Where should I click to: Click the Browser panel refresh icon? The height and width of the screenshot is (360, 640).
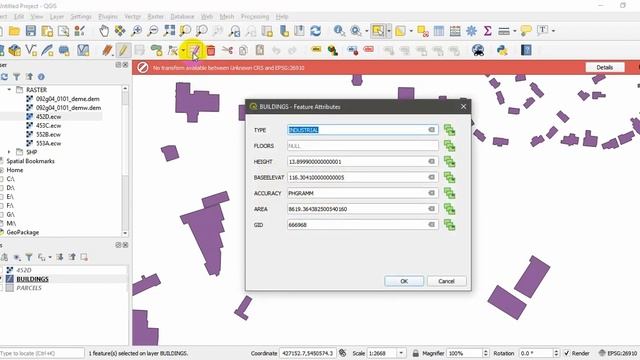point(4,77)
